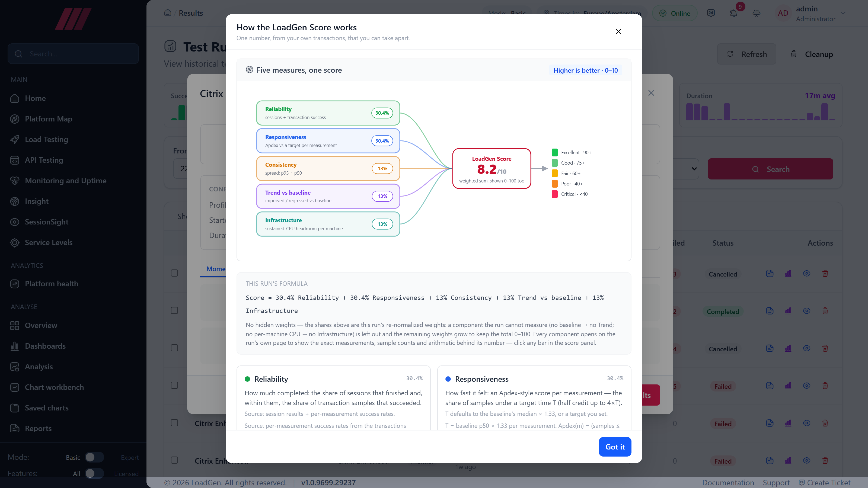The height and width of the screenshot is (488, 868).
Task: Click the compass icon beside Five measures
Action: (x=249, y=70)
